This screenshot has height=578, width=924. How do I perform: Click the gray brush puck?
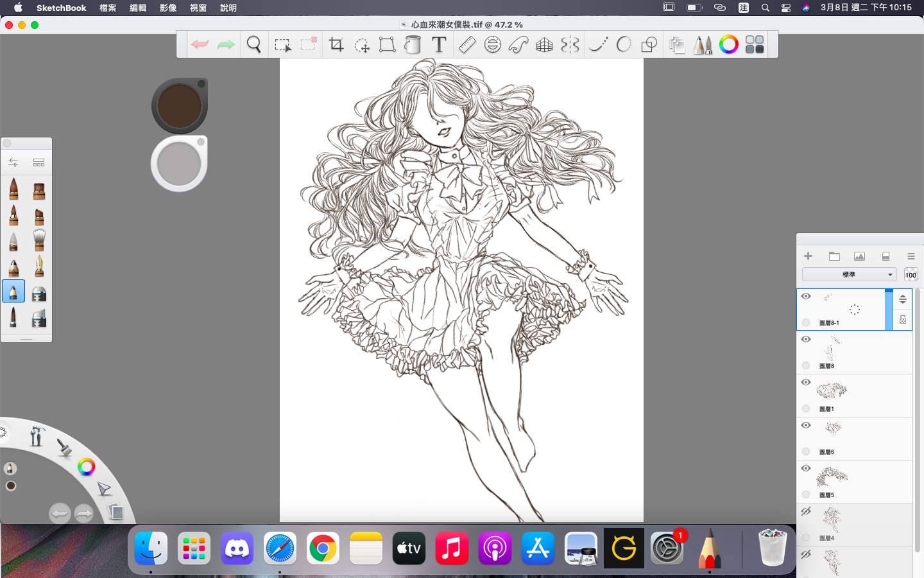click(179, 163)
